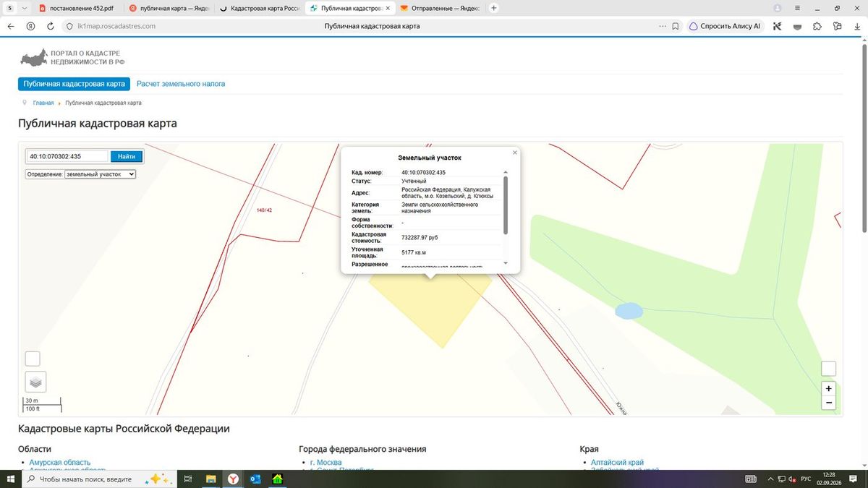868x488 pixels.
Task: Reload the page
Action: click(x=51, y=25)
